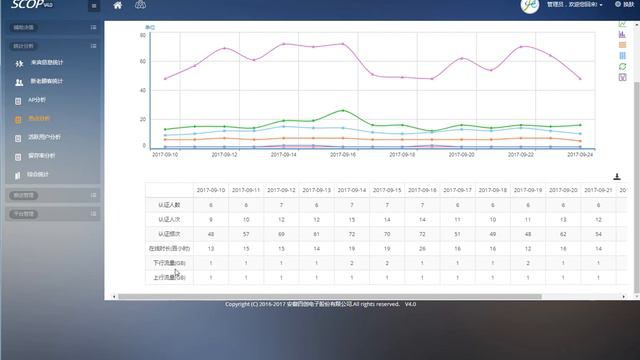
Task: Click value 26 in the 2017-09-16 column
Action: (422, 249)
